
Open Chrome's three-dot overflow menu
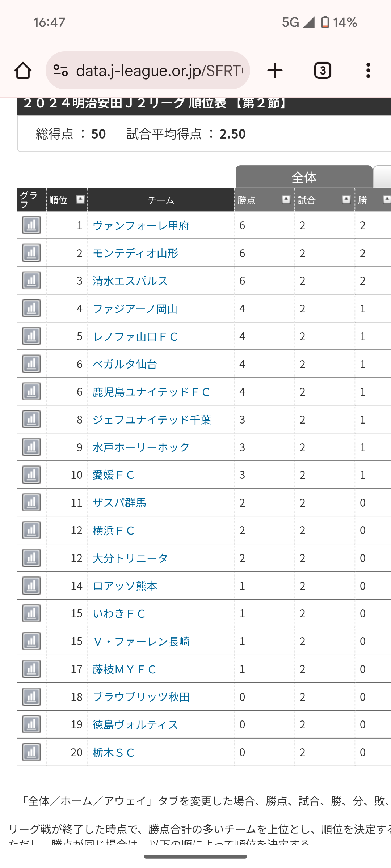click(368, 71)
